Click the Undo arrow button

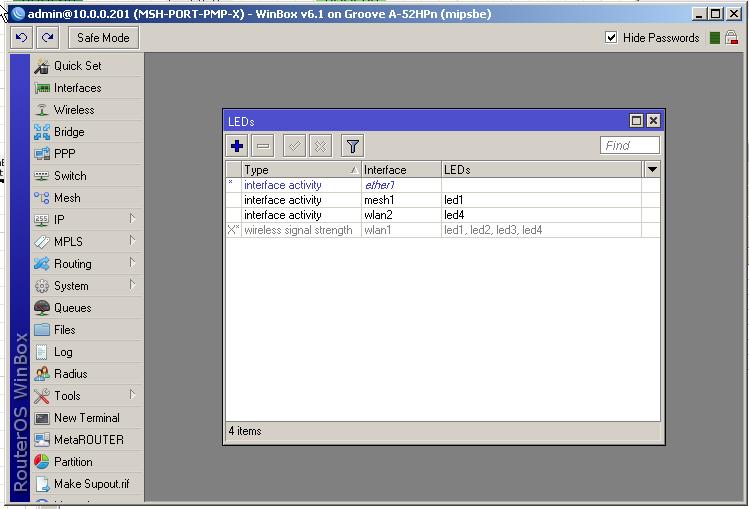[21, 38]
